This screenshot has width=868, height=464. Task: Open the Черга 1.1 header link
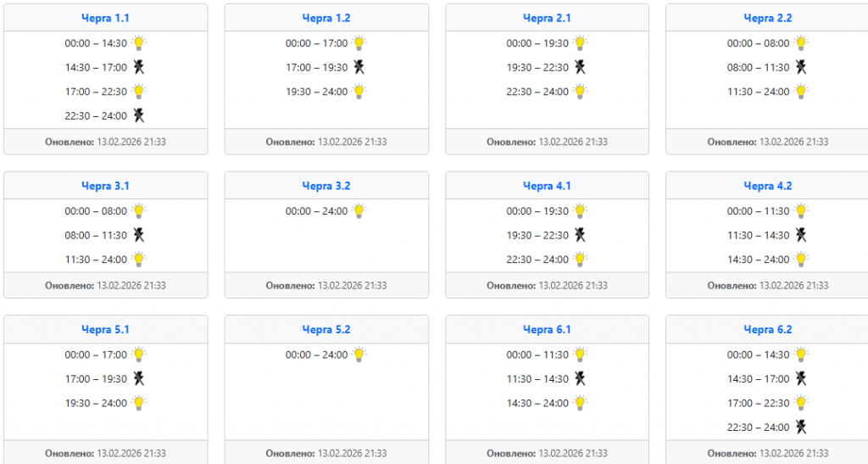tap(106, 18)
